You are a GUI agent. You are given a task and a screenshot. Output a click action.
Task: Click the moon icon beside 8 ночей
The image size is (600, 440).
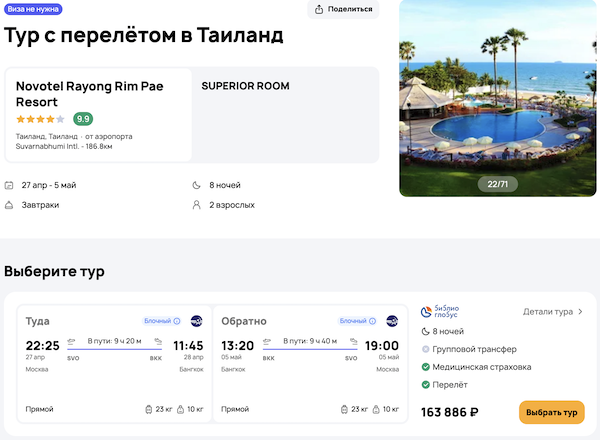(x=196, y=185)
